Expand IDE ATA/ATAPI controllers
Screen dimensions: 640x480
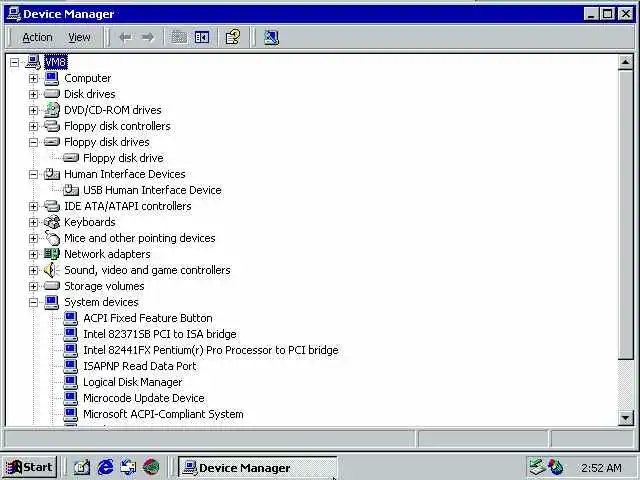point(33,206)
